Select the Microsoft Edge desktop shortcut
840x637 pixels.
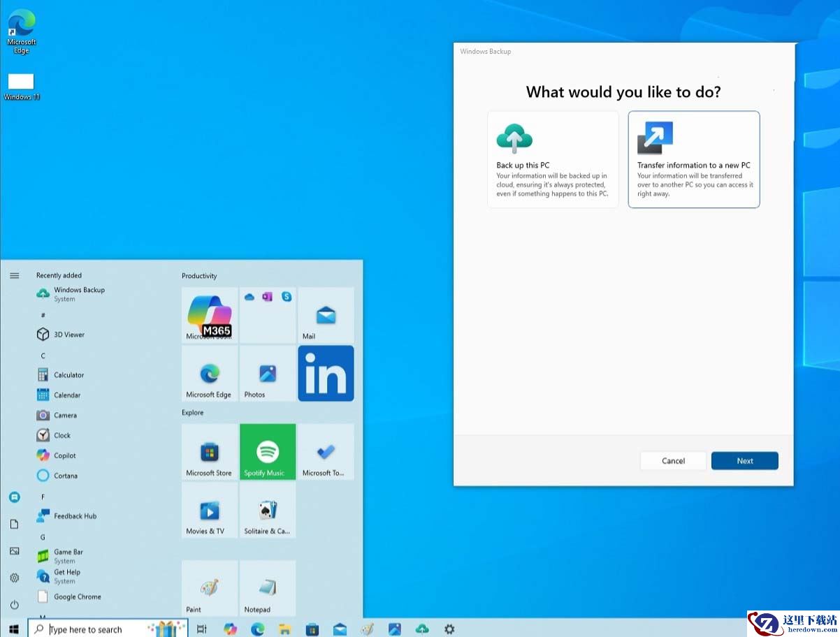[21, 31]
